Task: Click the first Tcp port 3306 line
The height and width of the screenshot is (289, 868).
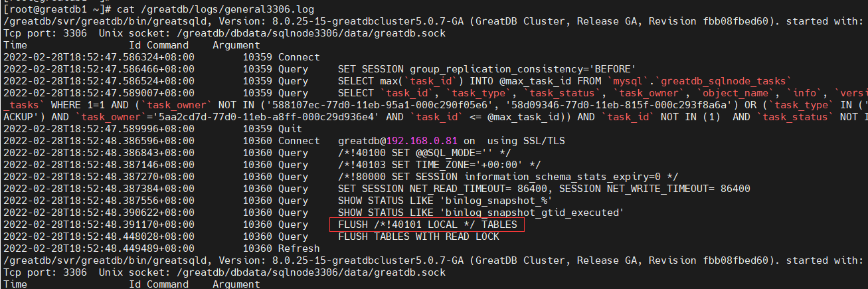Action: [224, 33]
